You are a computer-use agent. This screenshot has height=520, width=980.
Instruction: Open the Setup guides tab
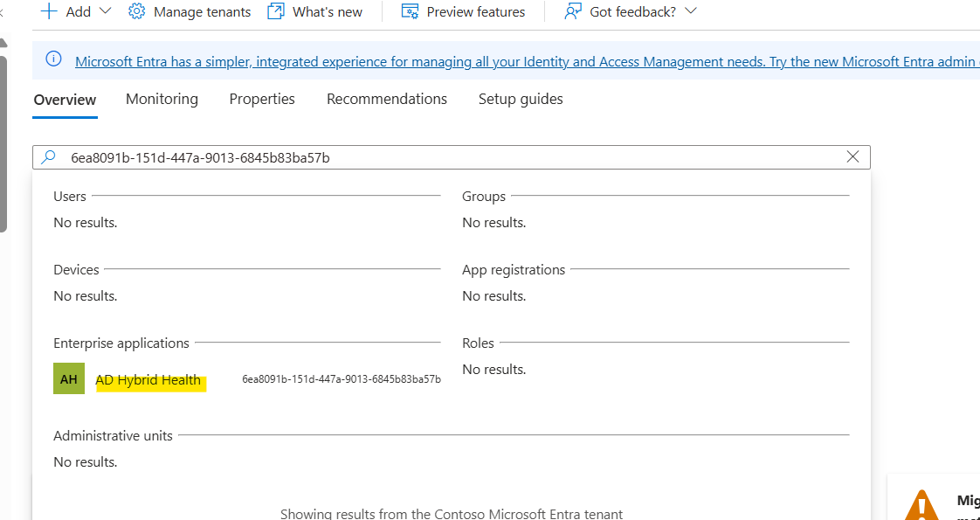pyautogui.click(x=521, y=100)
